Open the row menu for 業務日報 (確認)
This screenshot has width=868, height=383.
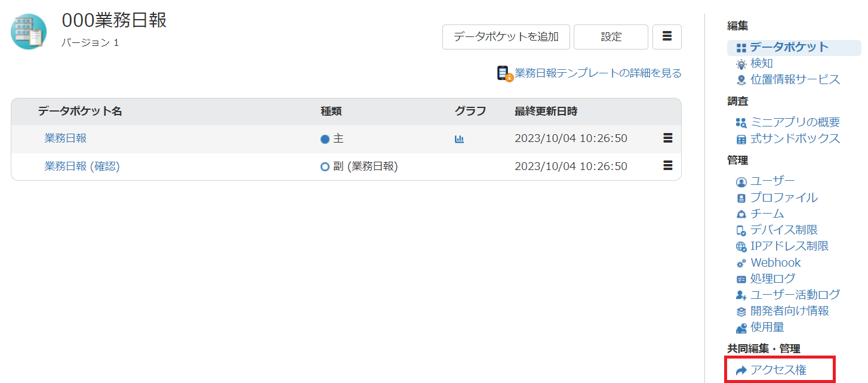coord(668,166)
